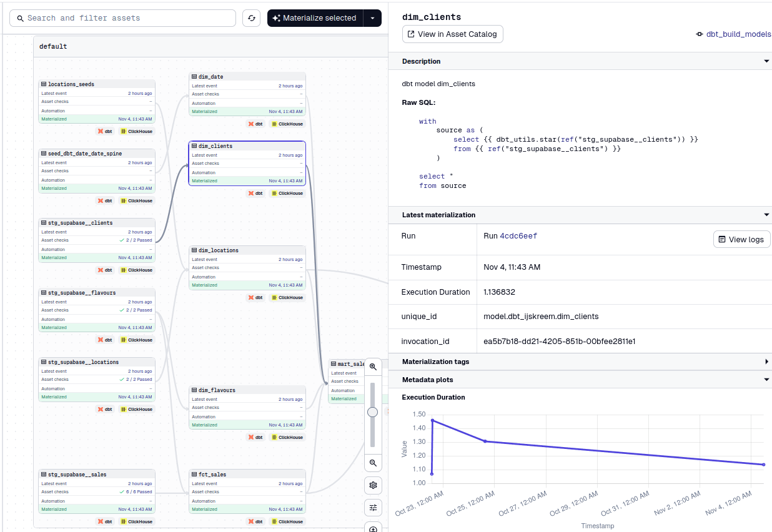Collapse the Metadata plots section
Viewport: 772px width, 532px height.
(x=766, y=380)
